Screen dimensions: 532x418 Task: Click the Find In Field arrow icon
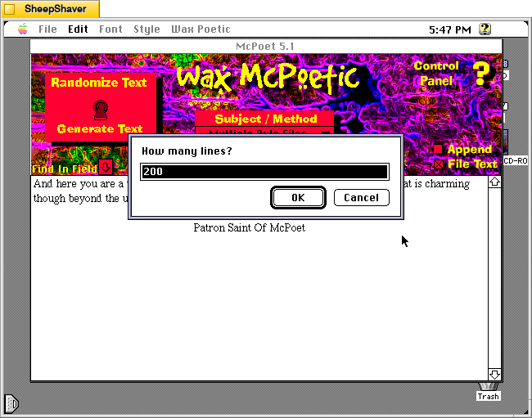(106, 167)
